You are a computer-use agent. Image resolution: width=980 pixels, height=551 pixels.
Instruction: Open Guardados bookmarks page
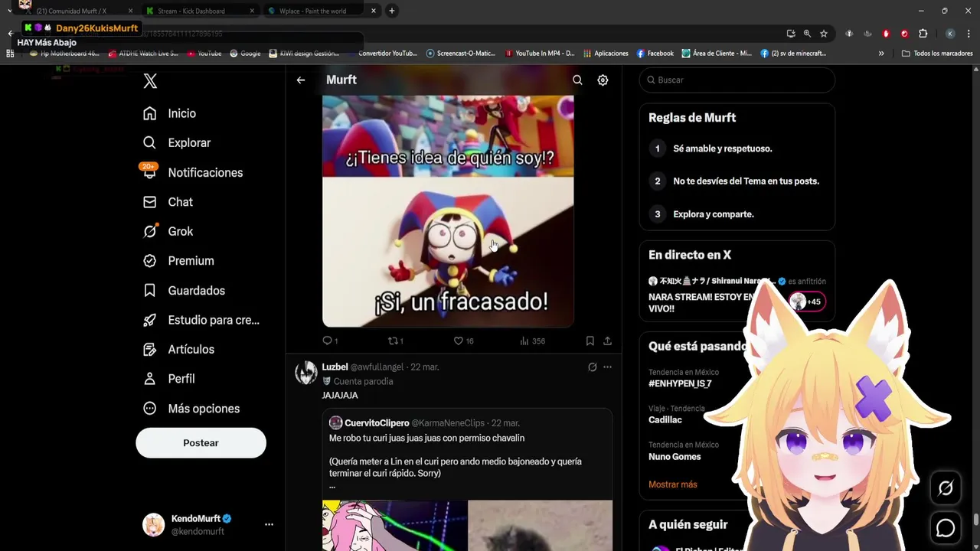tap(184, 291)
